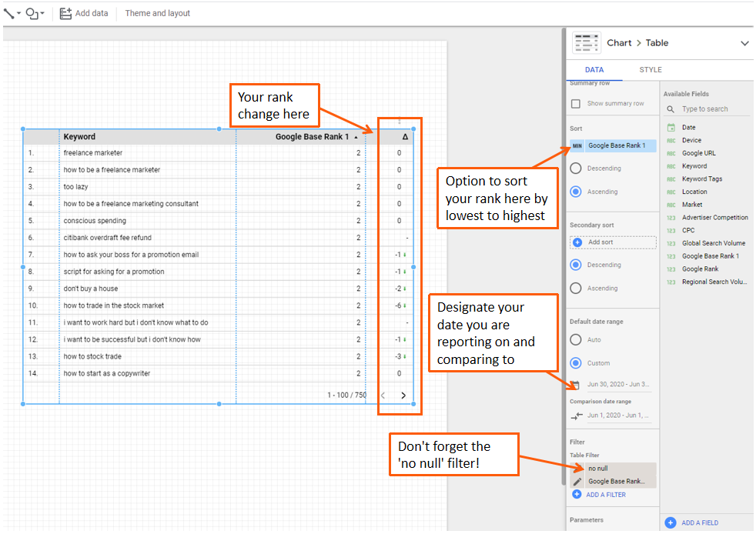
Task: Click the pencil edit icon on filter
Action: [577, 482]
